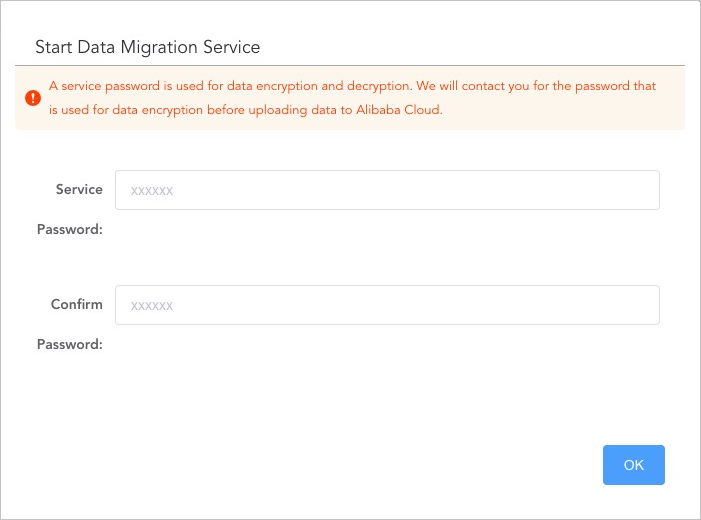Click the OK button
The height and width of the screenshot is (520, 701).
tap(633, 465)
